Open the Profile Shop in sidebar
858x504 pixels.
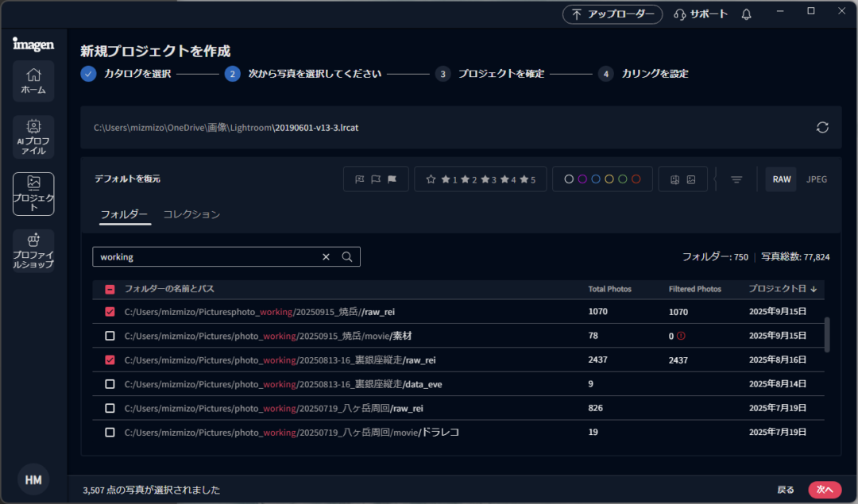(x=33, y=250)
